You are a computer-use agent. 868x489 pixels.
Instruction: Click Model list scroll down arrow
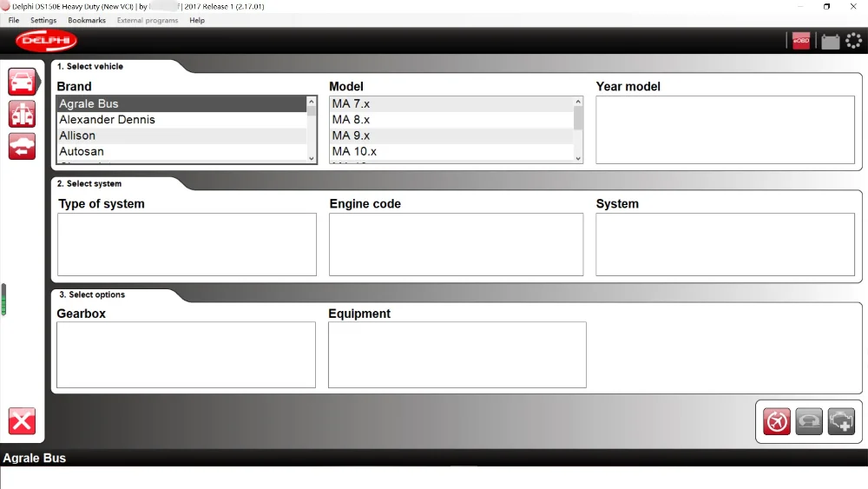(578, 158)
